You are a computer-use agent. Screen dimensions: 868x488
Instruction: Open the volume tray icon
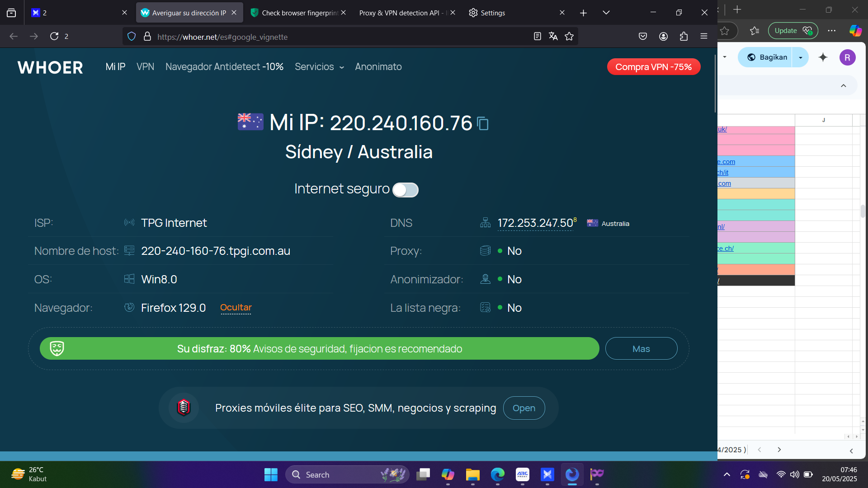pyautogui.click(x=794, y=474)
